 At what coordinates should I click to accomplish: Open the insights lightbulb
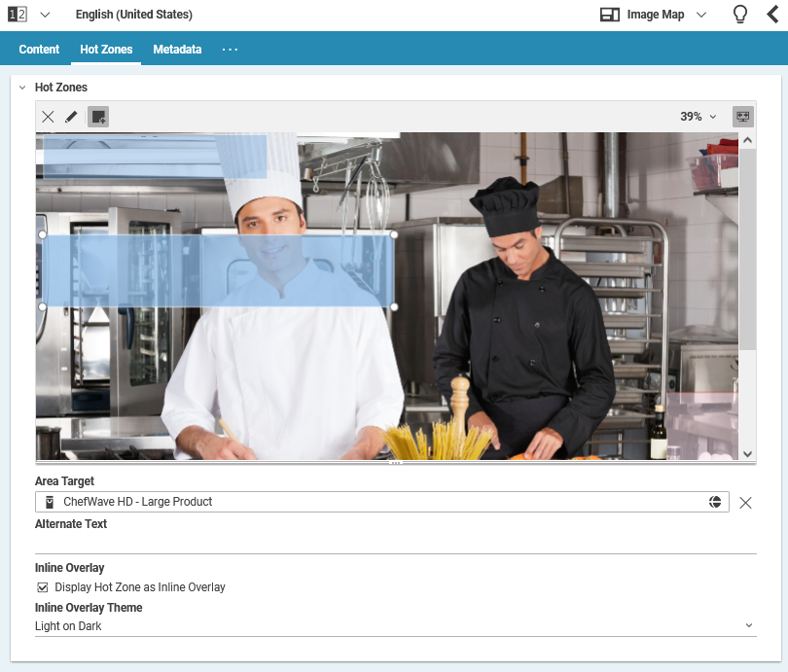click(x=739, y=14)
